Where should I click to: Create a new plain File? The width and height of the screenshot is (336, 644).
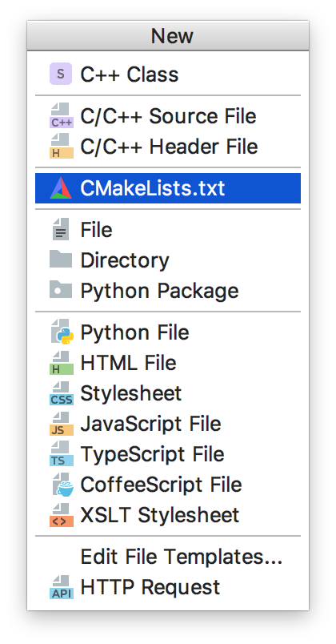(168, 230)
